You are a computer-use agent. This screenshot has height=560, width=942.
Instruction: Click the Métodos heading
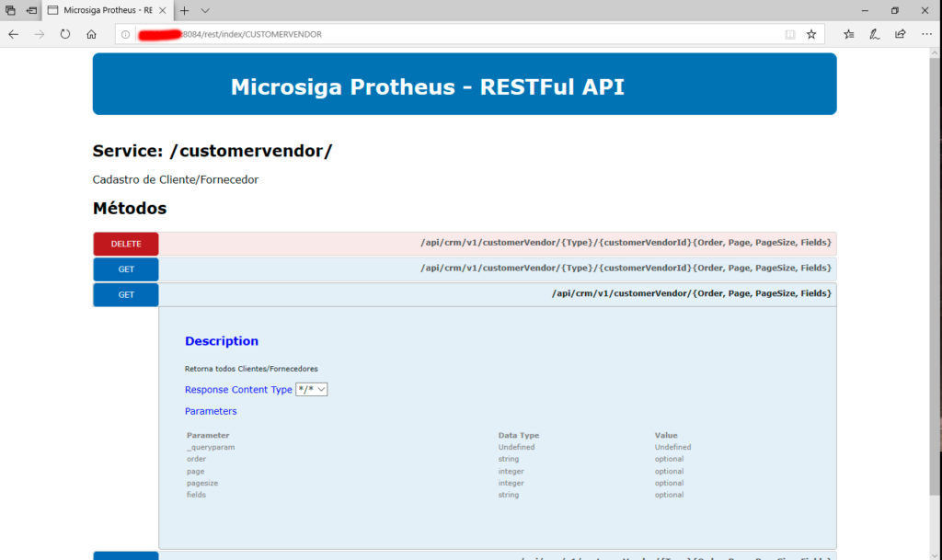[129, 208]
